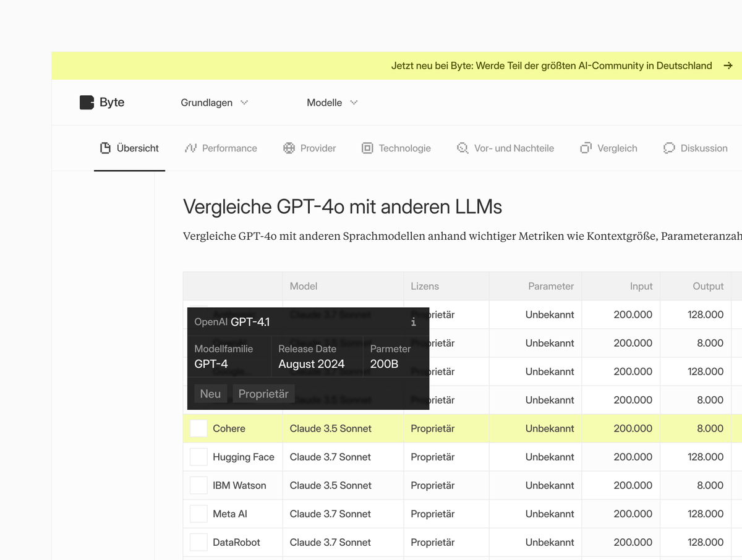
Task: Click the Model column header
Action: [x=304, y=286]
